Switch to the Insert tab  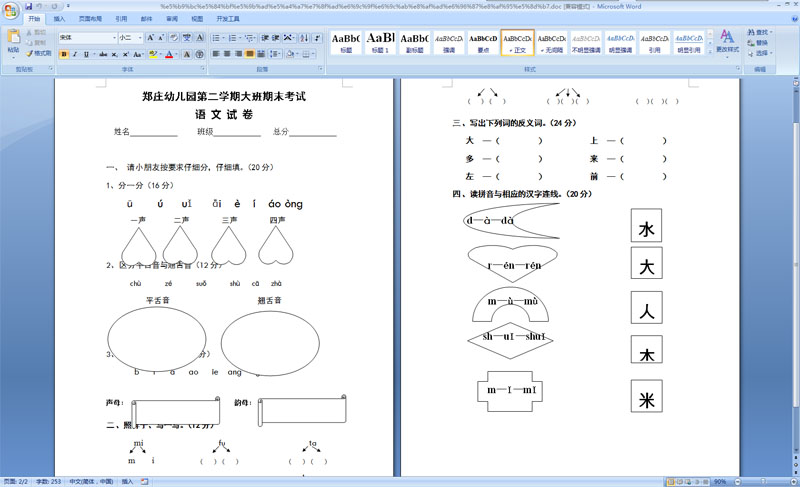tap(59, 19)
